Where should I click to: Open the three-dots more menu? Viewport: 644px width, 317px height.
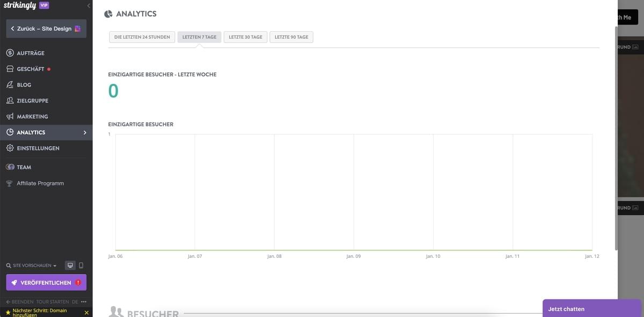coord(84,301)
